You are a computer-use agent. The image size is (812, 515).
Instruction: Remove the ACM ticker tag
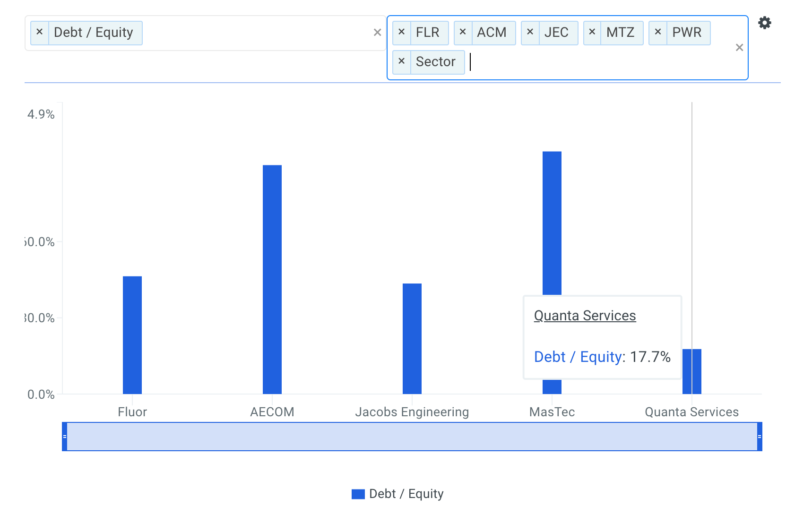tap(463, 33)
